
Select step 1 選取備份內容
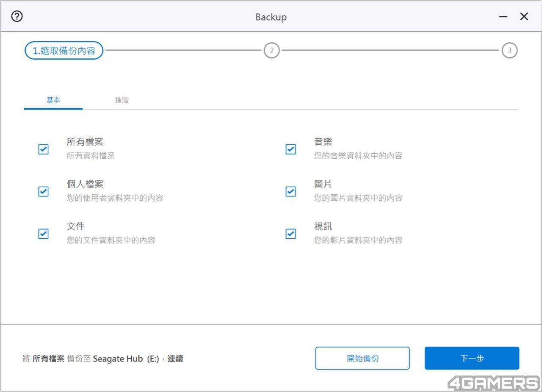[x=64, y=50]
